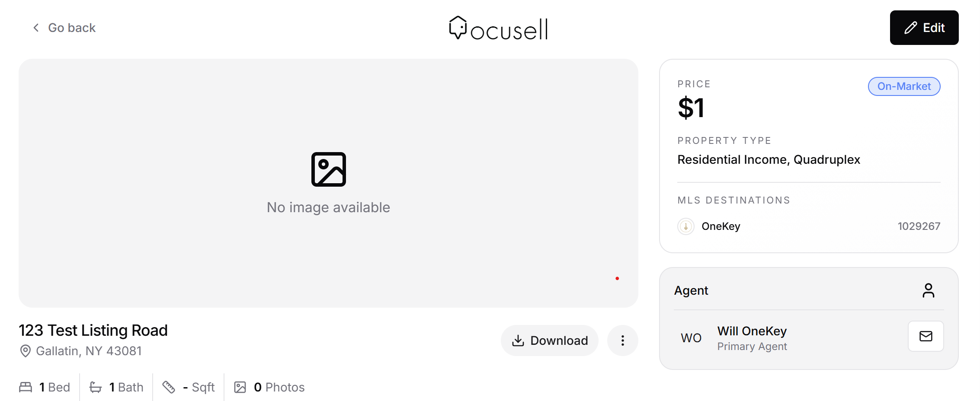Click the Edit button

(924, 28)
